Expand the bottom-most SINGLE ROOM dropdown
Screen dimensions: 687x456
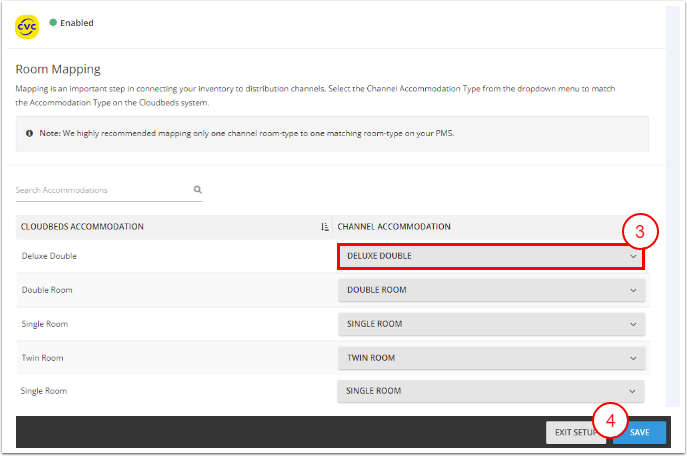tap(490, 391)
